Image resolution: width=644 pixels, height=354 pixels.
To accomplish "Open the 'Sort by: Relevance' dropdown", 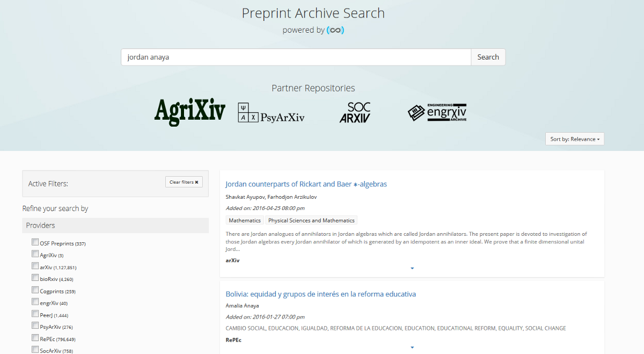I will point(575,139).
